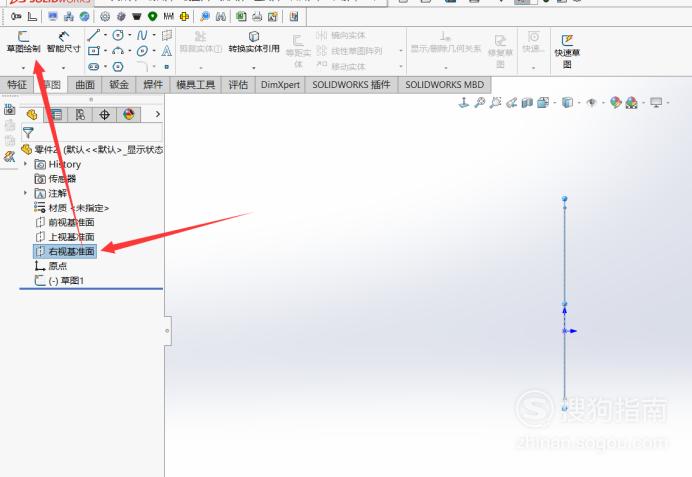Click the 快速草图 rapid sketch button

point(567,52)
